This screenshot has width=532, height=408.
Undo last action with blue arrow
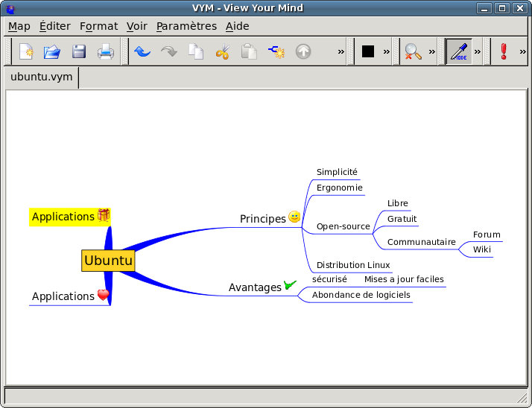click(x=142, y=52)
